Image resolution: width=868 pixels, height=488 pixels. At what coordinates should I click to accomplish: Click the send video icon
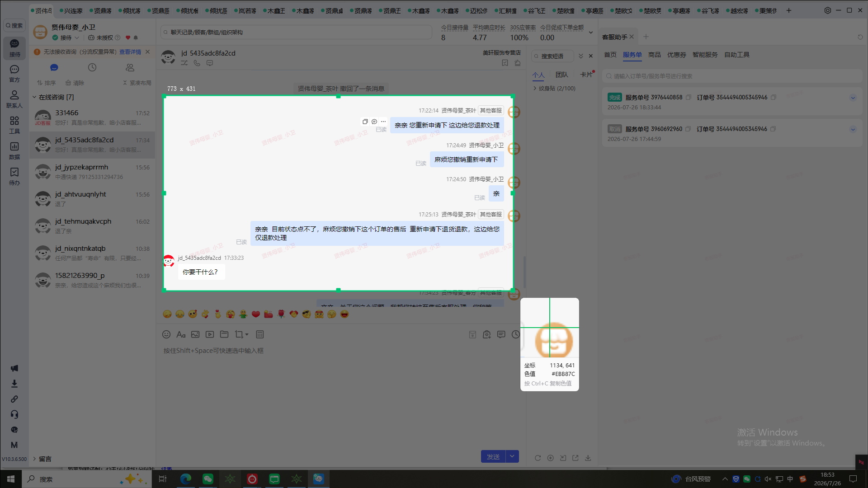click(x=210, y=334)
